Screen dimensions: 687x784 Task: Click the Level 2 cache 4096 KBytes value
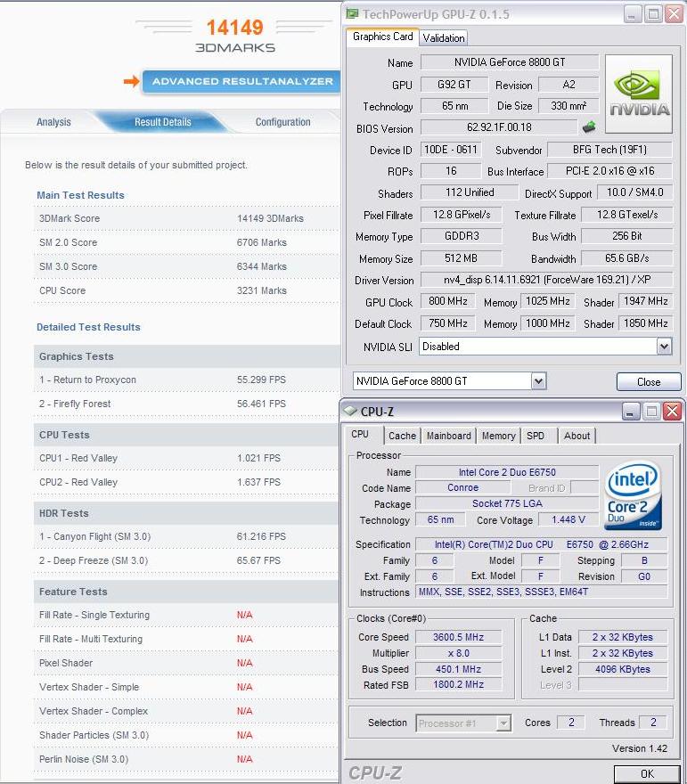click(623, 669)
